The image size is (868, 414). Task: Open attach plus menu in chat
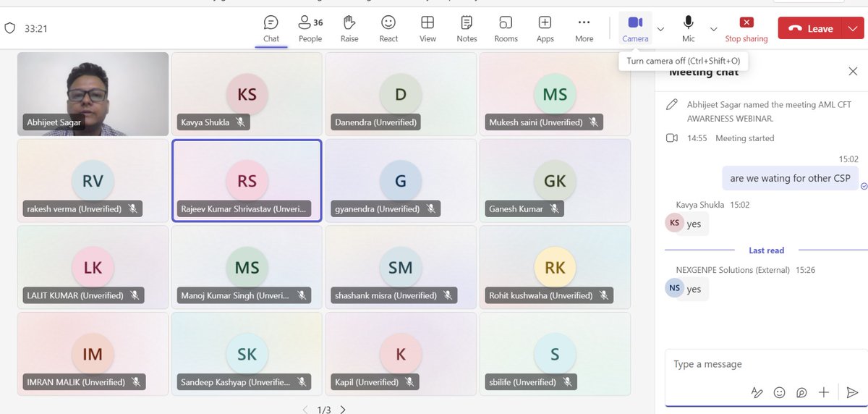click(x=824, y=392)
